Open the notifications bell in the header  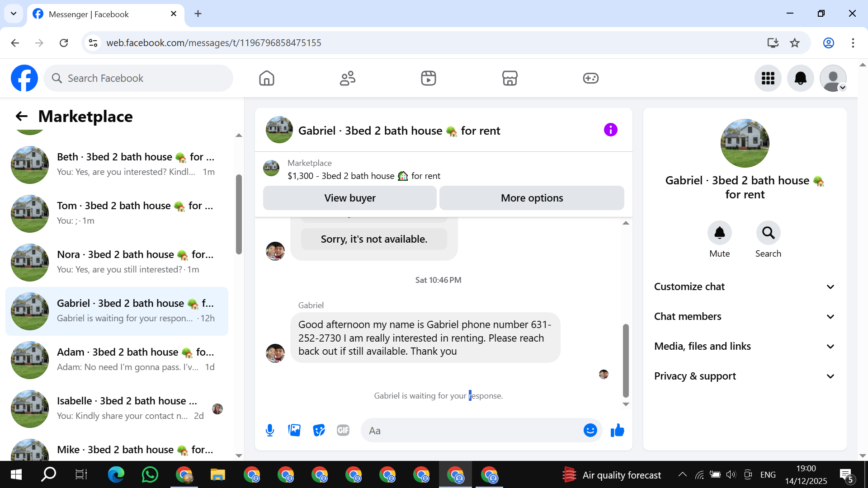[x=800, y=78]
